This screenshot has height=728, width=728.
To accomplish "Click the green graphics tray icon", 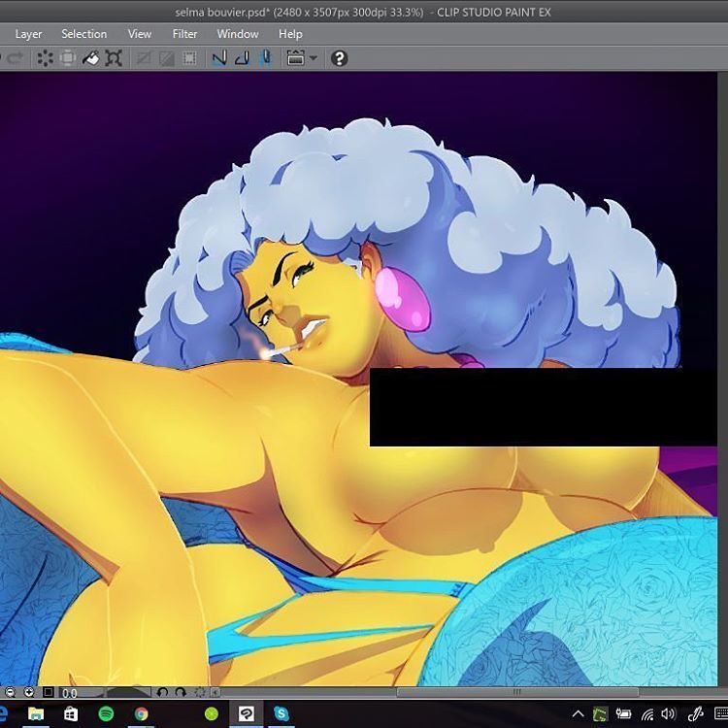I will [x=600, y=713].
